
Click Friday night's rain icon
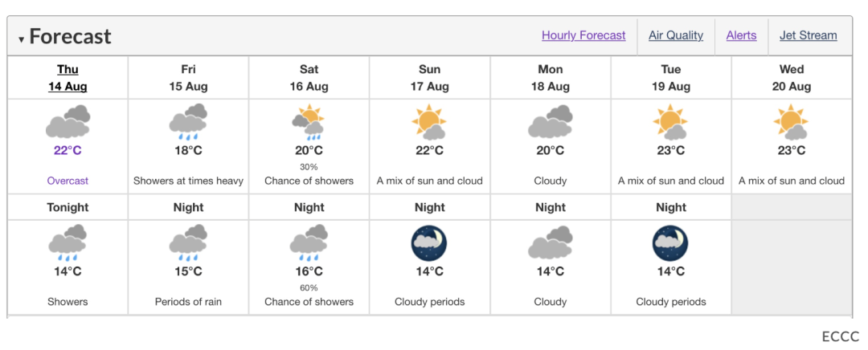coord(188,242)
